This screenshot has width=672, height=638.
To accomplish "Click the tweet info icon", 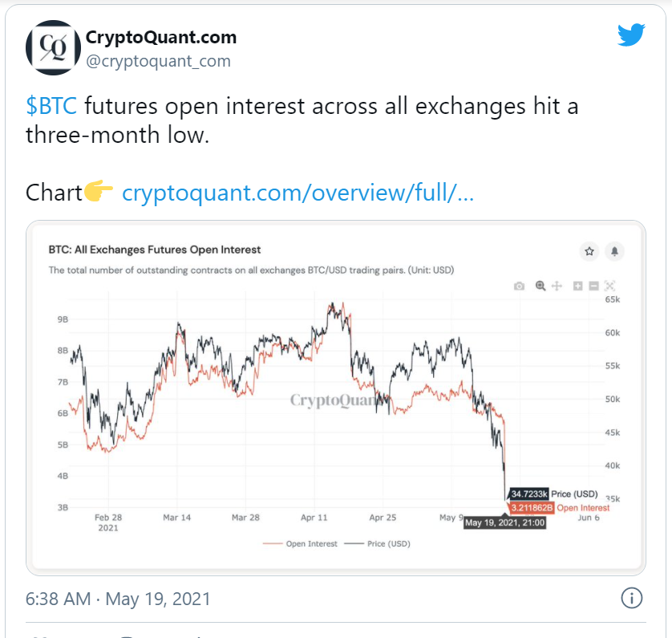I will click(x=632, y=598).
